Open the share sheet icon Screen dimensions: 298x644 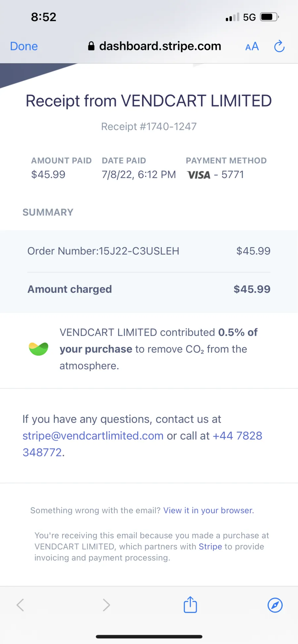[x=190, y=605]
